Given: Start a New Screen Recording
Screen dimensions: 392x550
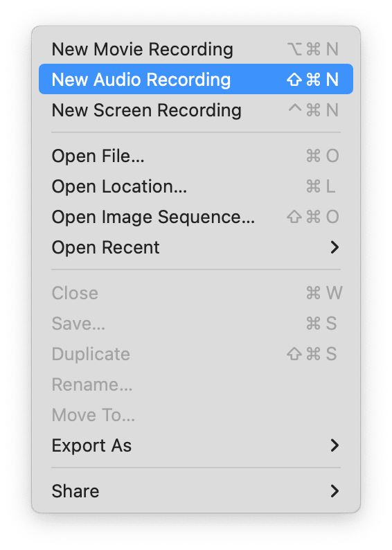Looking at the screenshot, I should coord(195,109).
